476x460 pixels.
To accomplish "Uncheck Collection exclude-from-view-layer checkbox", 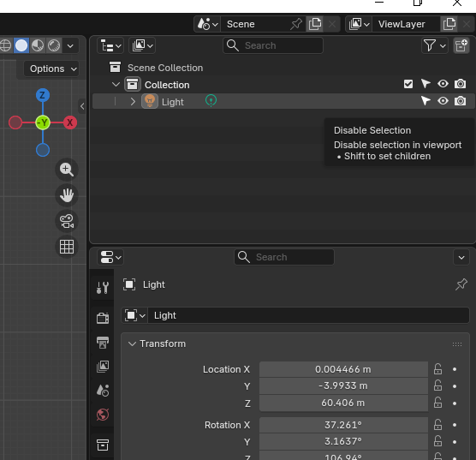I will tap(408, 84).
